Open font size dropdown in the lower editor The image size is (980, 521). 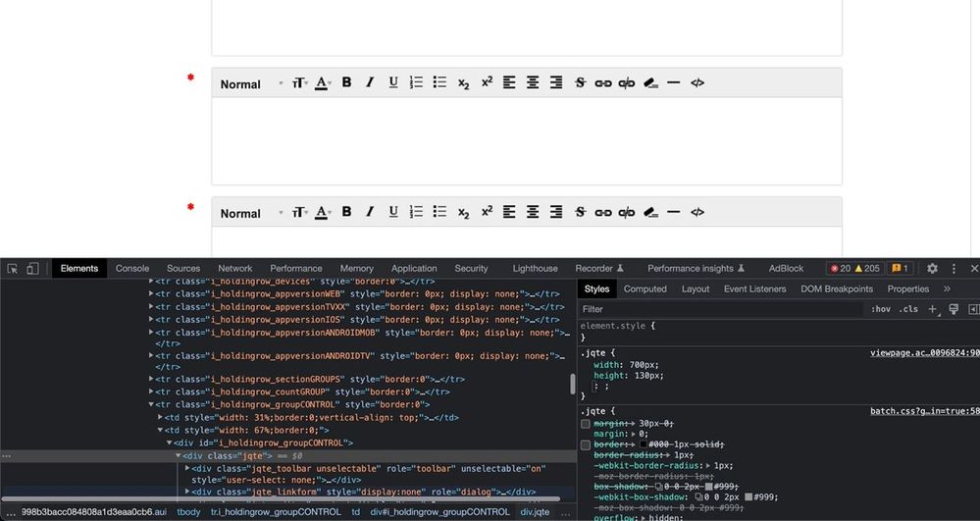(299, 212)
